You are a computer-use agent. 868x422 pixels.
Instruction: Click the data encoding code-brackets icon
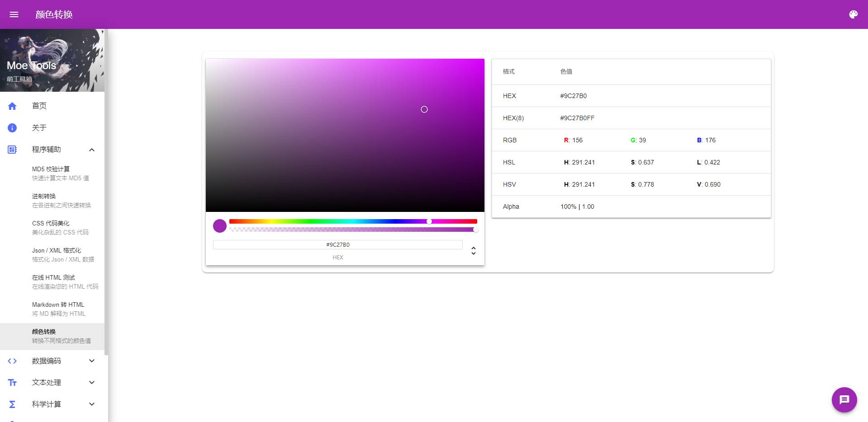click(12, 361)
